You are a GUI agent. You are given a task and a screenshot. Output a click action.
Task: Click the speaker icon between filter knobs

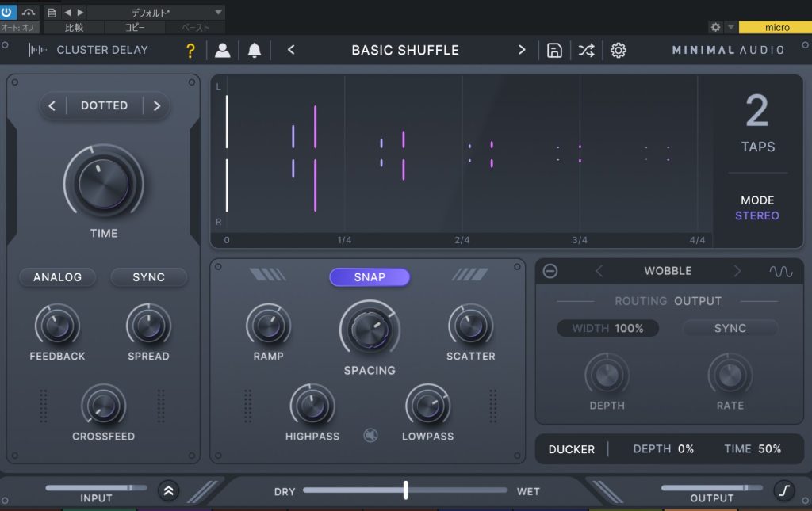(370, 434)
